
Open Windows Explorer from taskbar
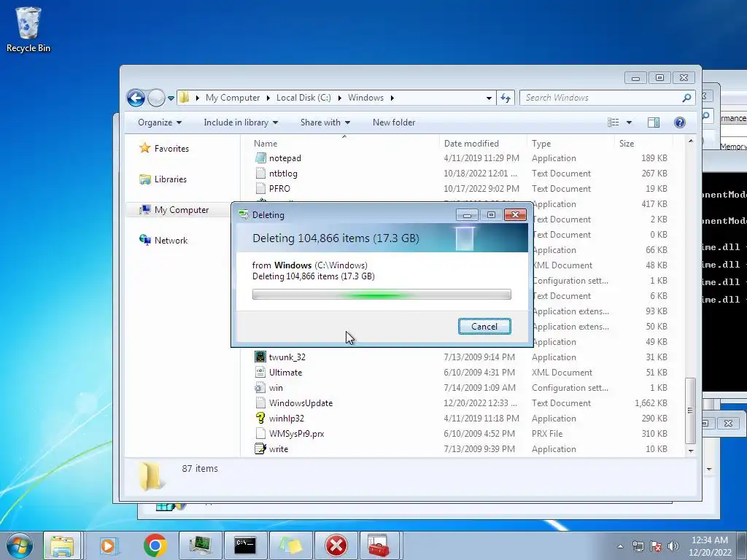coord(62,545)
